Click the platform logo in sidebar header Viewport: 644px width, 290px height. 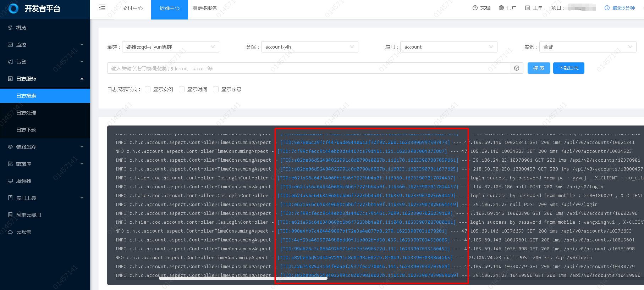13,9
